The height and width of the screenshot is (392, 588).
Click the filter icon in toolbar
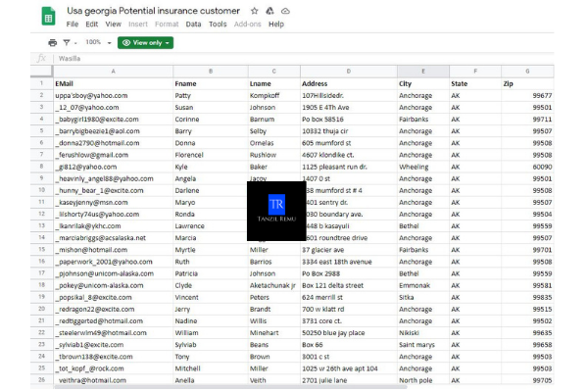click(66, 42)
